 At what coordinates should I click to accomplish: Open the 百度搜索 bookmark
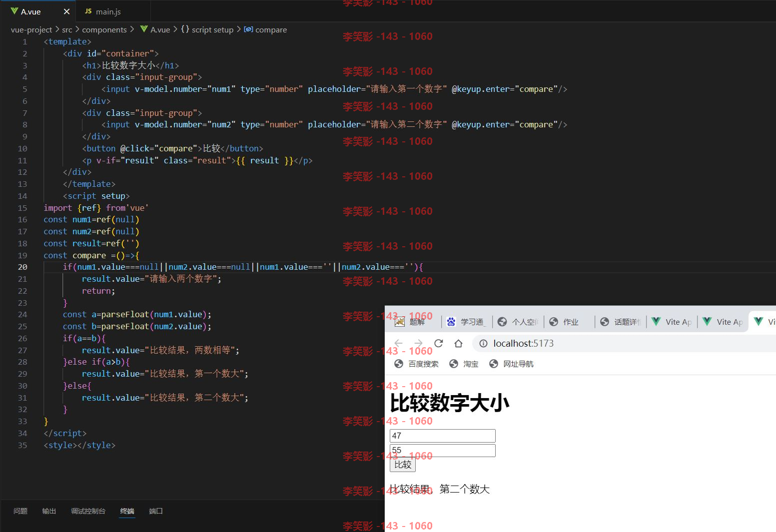[417, 364]
